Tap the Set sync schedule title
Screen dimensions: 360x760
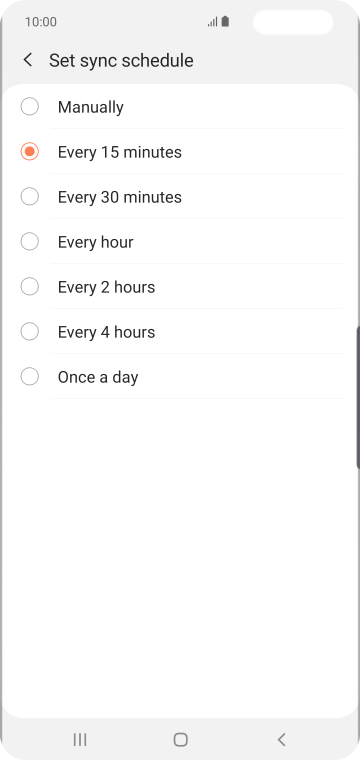click(121, 61)
